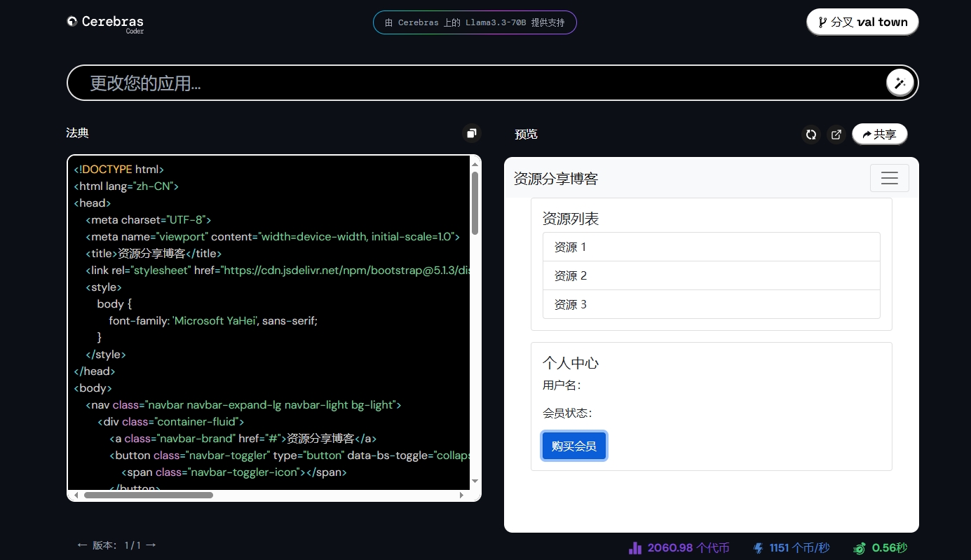Screen dimensions: 971x560
Task: Click the 2060.98 个代币 token count
Action: click(x=688, y=548)
